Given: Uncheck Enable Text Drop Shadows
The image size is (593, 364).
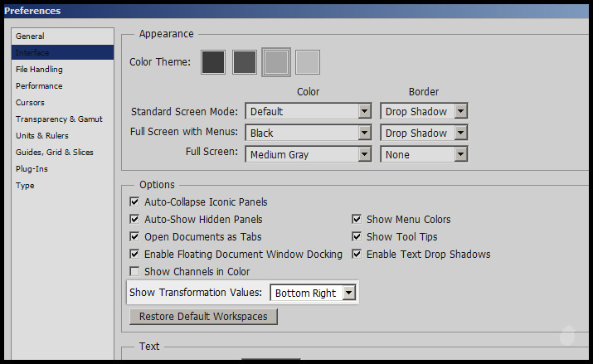Looking at the screenshot, I should point(357,255).
